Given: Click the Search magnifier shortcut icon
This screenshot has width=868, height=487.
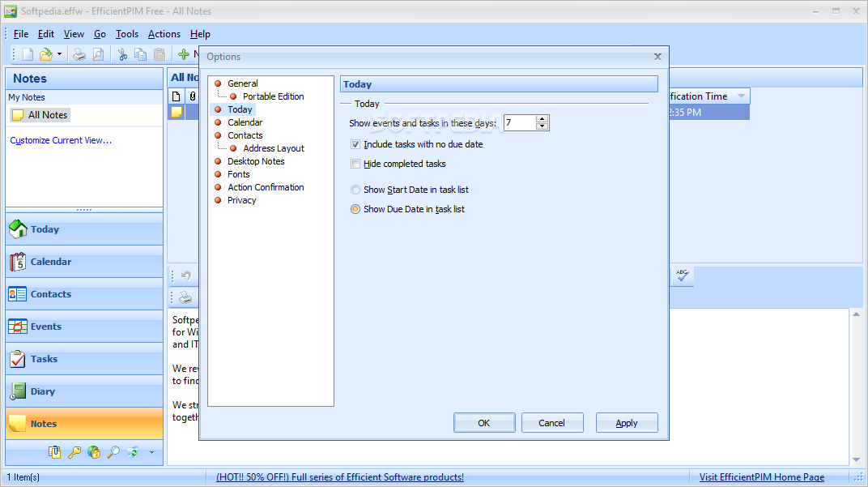Looking at the screenshot, I should pyautogui.click(x=113, y=452).
